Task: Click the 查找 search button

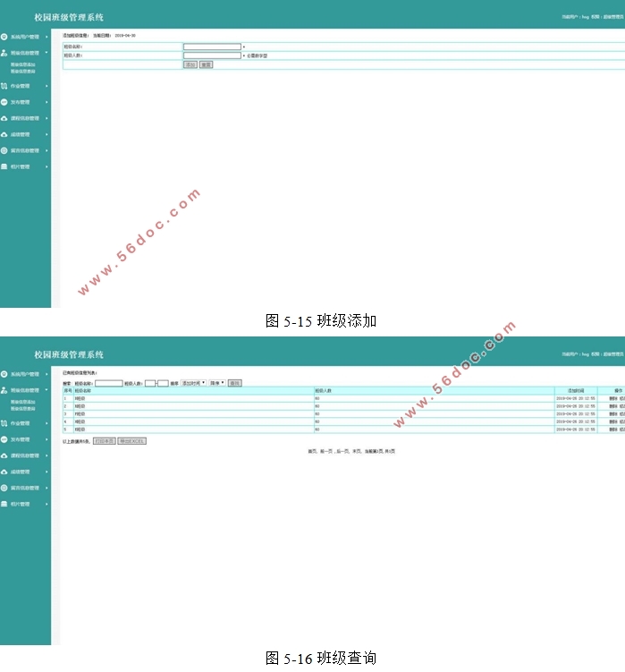Action: tap(235, 382)
